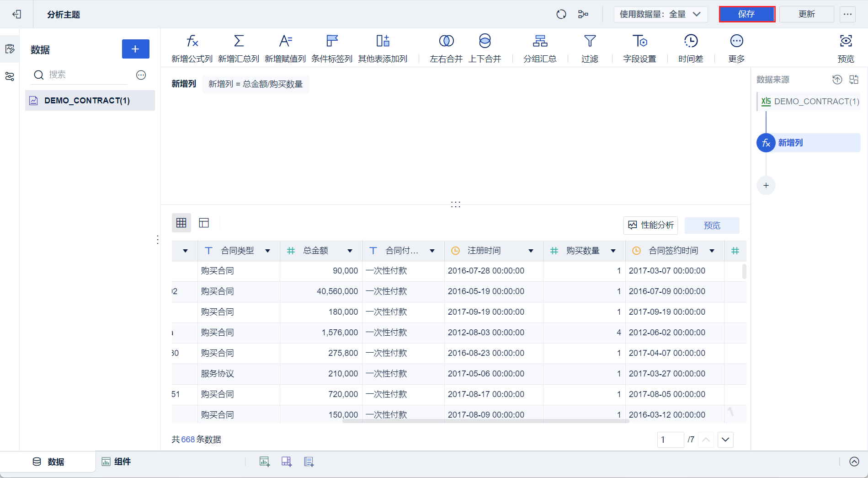
Task: Open the 总金额 column dropdown arrow
Action: coord(350,251)
